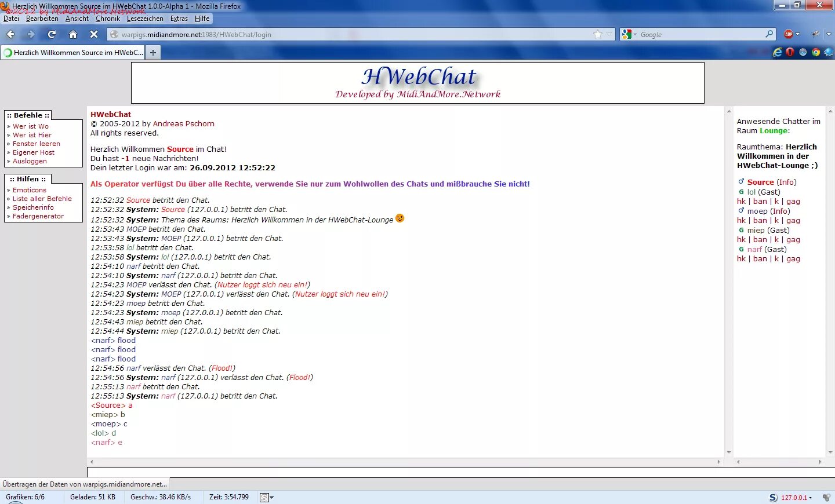Open the toolbar overflow dropdown at far right

829,34
